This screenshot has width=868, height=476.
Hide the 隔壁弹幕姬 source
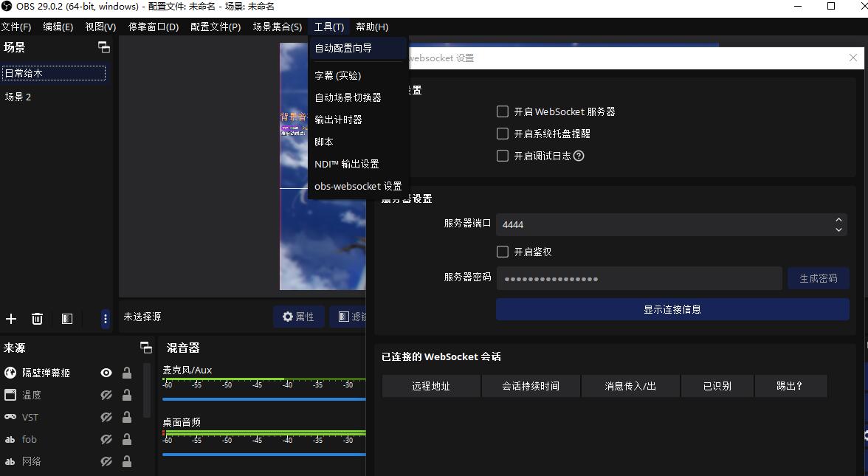(x=106, y=373)
